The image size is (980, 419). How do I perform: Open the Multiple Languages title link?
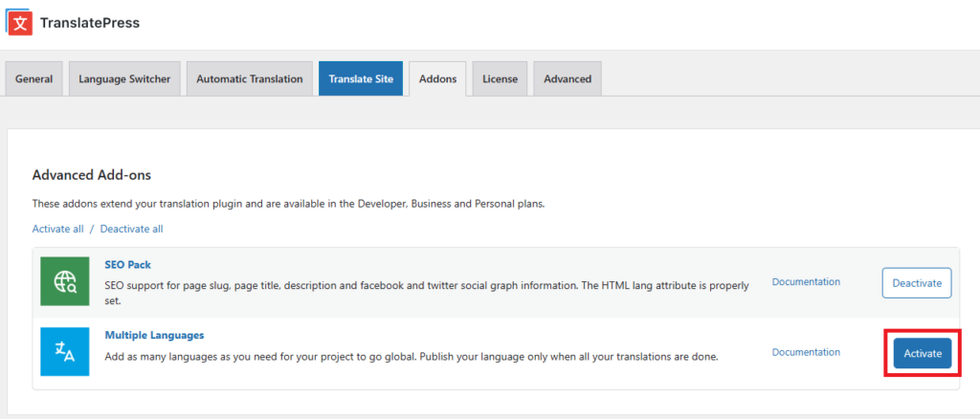[x=154, y=336]
